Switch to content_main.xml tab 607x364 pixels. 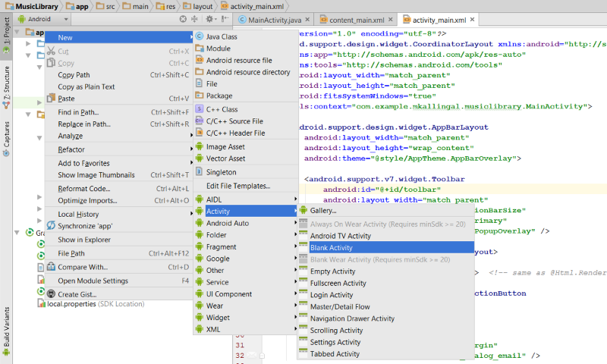[x=356, y=20]
